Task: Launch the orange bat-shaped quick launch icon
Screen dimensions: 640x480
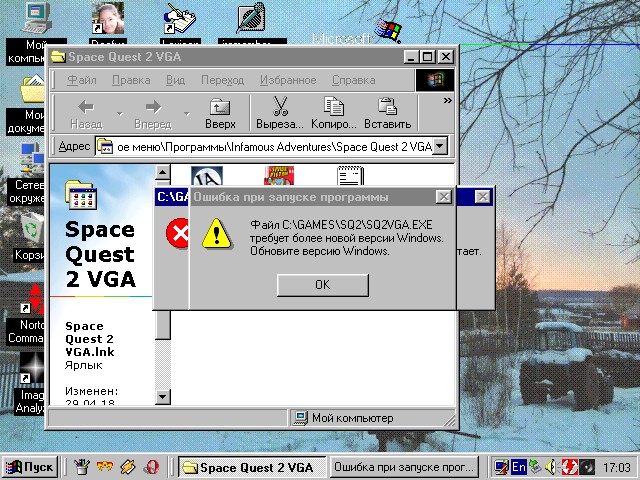Action: [104, 466]
